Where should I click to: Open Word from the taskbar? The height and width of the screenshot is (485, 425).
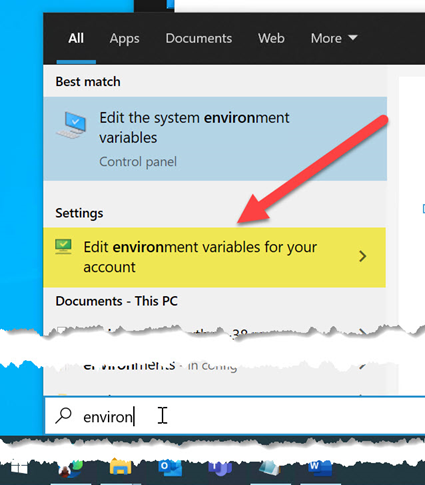tap(320, 467)
